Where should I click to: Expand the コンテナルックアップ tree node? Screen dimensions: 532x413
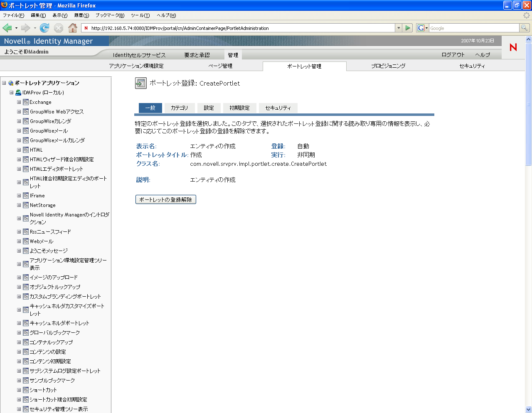point(19,342)
